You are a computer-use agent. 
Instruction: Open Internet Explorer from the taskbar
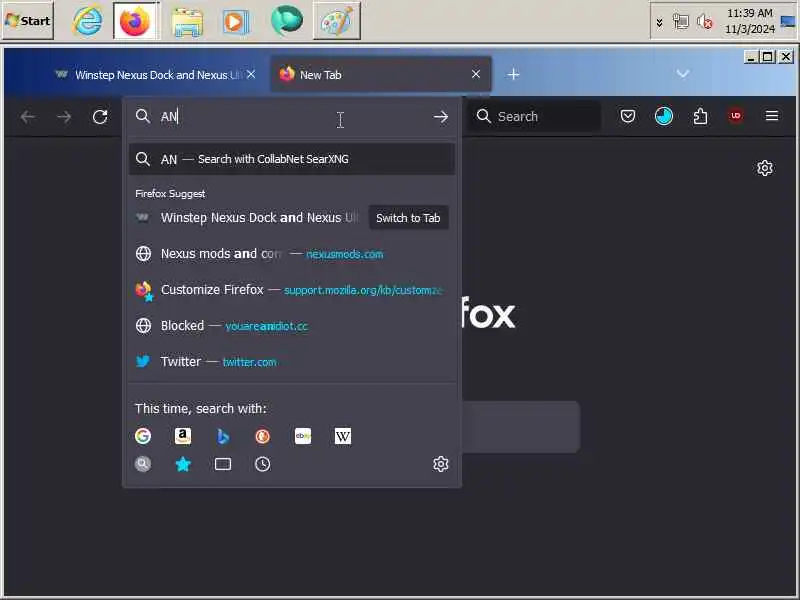[87, 21]
